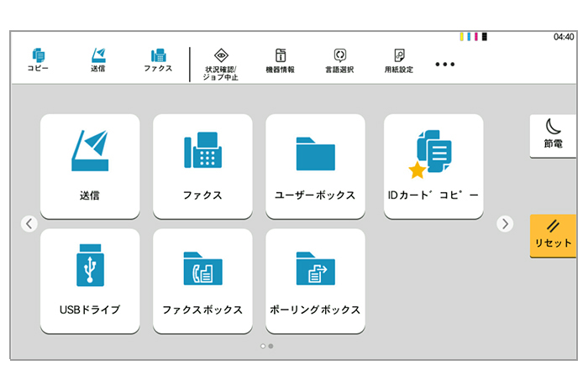Open 言語選択 language selection

(x=339, y=60)
